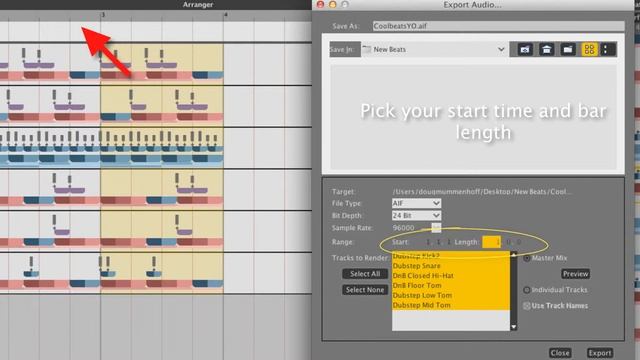Click bar 4 marker on the Arranger ruler
Viewport: 640px width, 360px height.
(x=225, y=15)
